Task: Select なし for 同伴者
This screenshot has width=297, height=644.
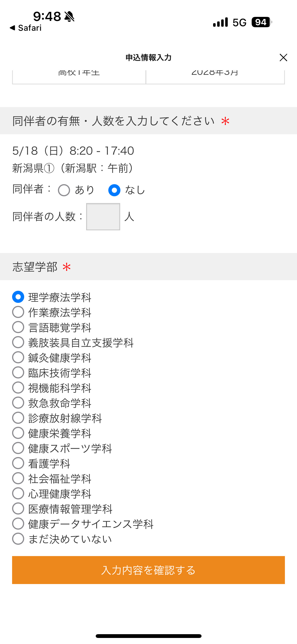Action: (114, 190)
